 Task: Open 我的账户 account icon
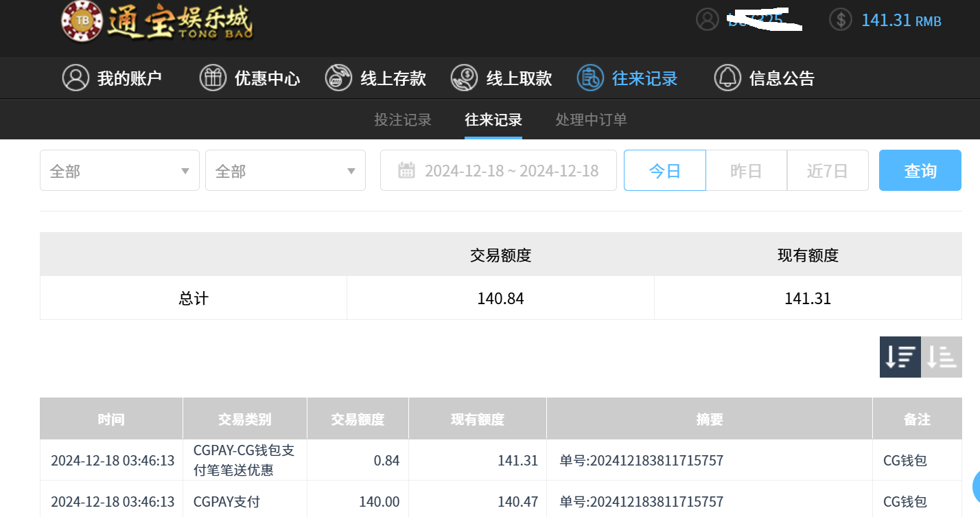[x=75, y=78]
